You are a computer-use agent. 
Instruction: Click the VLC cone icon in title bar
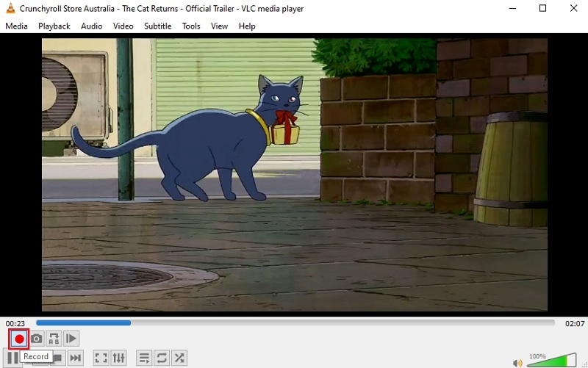click(x=10, y=8)
